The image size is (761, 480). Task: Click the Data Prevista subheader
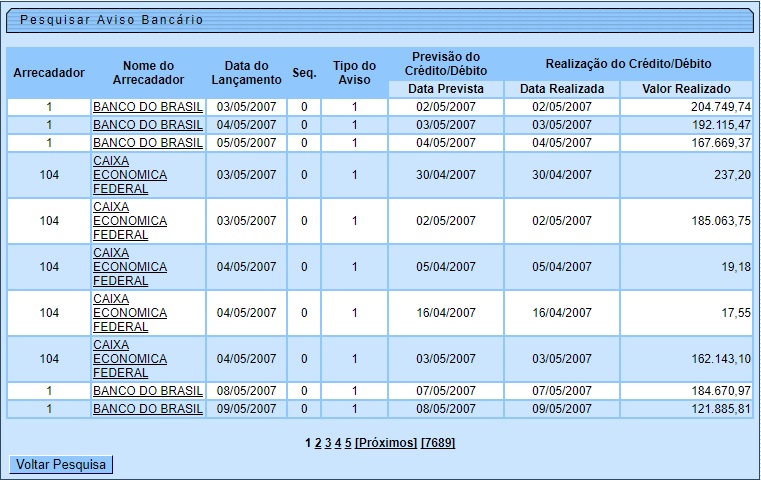pyautogui.click(x=446, y=89)
